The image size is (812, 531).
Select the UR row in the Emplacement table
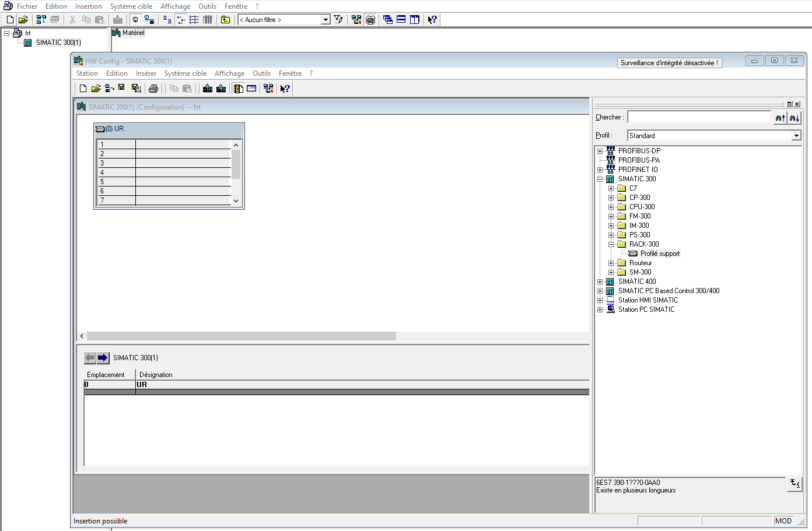[336, 385]
